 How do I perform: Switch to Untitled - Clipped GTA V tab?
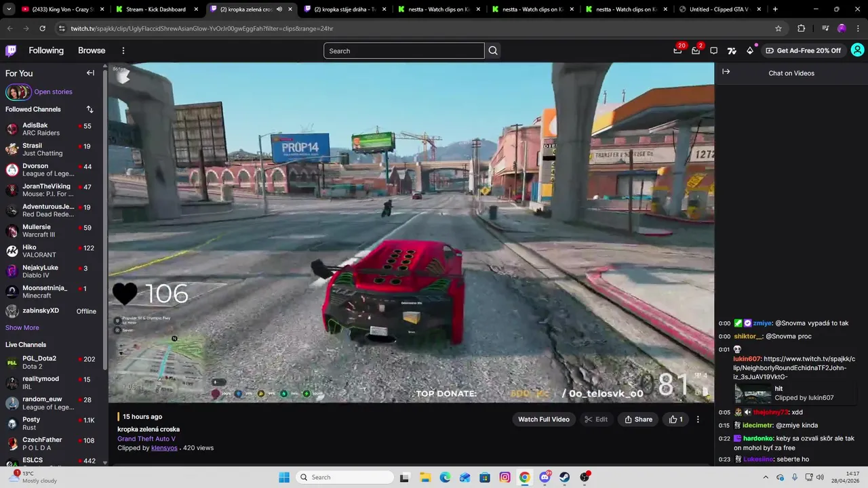[x=719, y=9]
